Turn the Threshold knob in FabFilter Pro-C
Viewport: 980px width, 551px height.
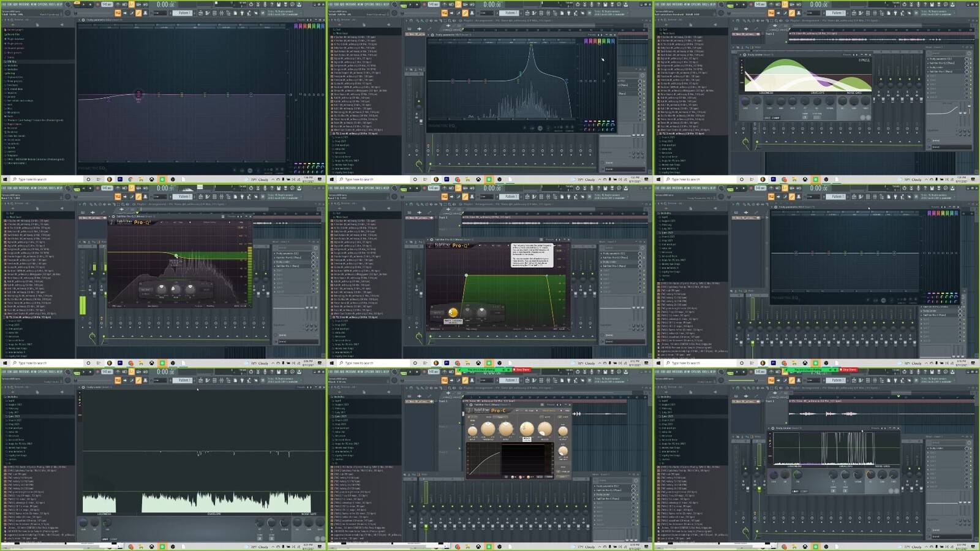(x=488, y=430)
